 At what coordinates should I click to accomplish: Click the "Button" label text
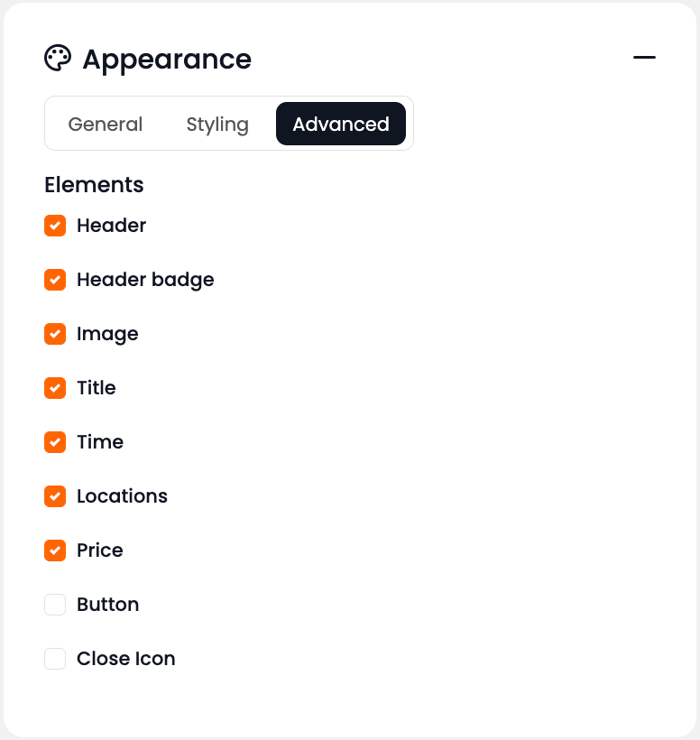click(x=107, y=605)
